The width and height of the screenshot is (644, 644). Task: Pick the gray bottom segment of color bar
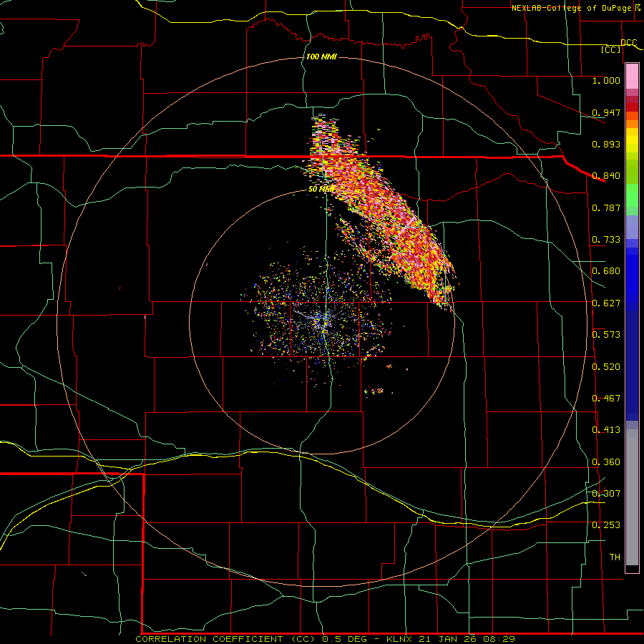632,497
